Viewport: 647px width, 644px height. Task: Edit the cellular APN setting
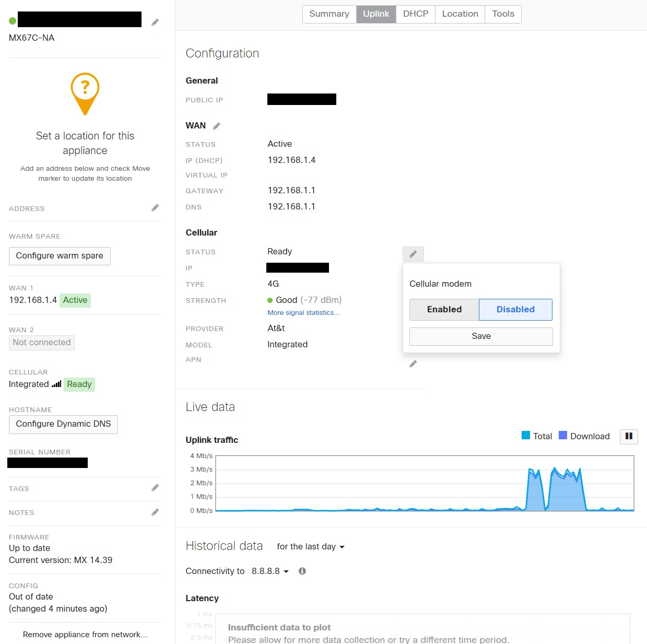click(x=413, y=364)
